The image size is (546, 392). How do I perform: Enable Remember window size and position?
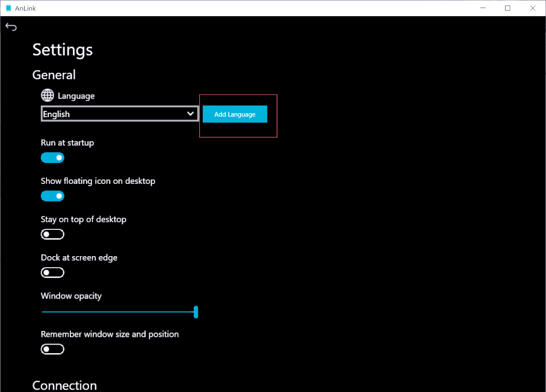tap(53, 349)
